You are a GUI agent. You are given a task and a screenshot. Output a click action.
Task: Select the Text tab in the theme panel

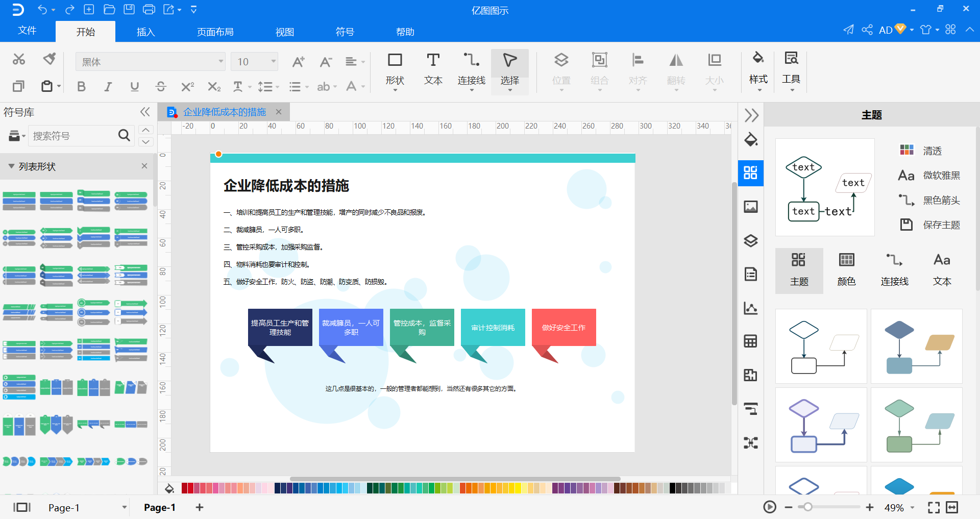[x=942, y=270]
